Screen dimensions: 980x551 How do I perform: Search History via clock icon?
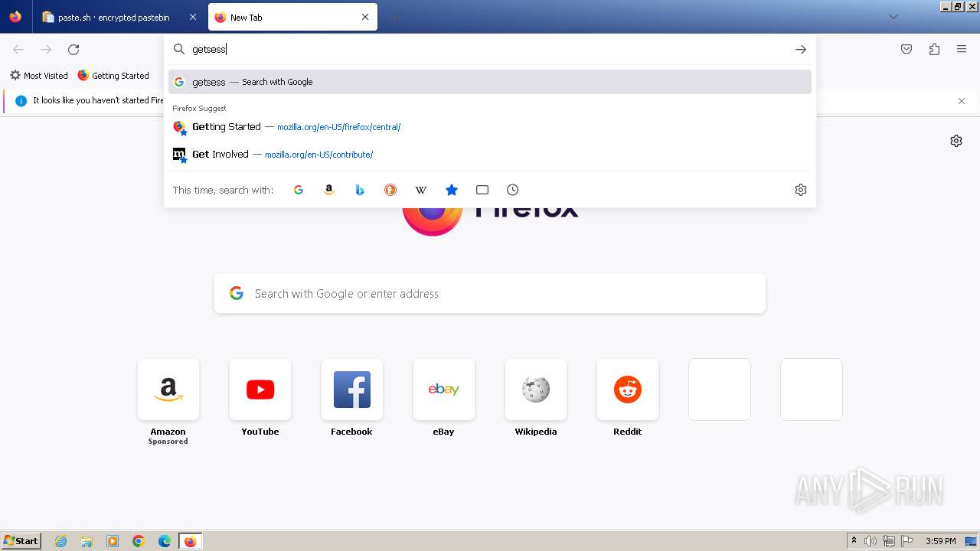(x=513, y=190)
